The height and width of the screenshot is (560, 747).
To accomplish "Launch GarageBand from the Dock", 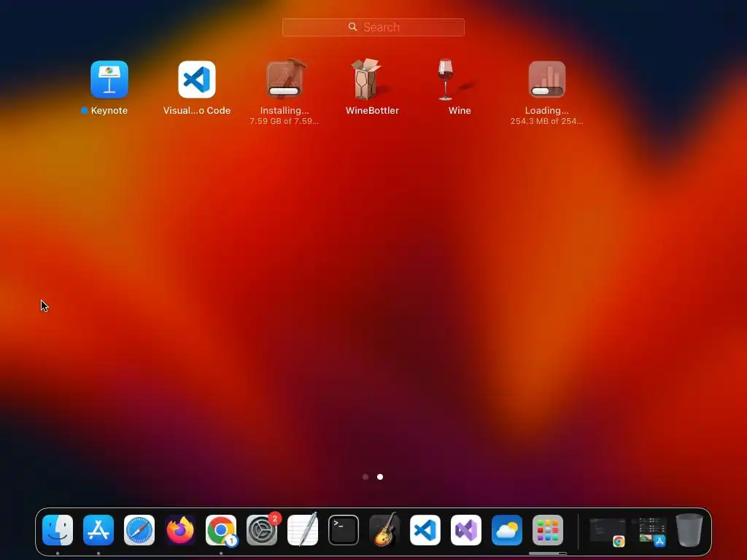I will 384,530.
